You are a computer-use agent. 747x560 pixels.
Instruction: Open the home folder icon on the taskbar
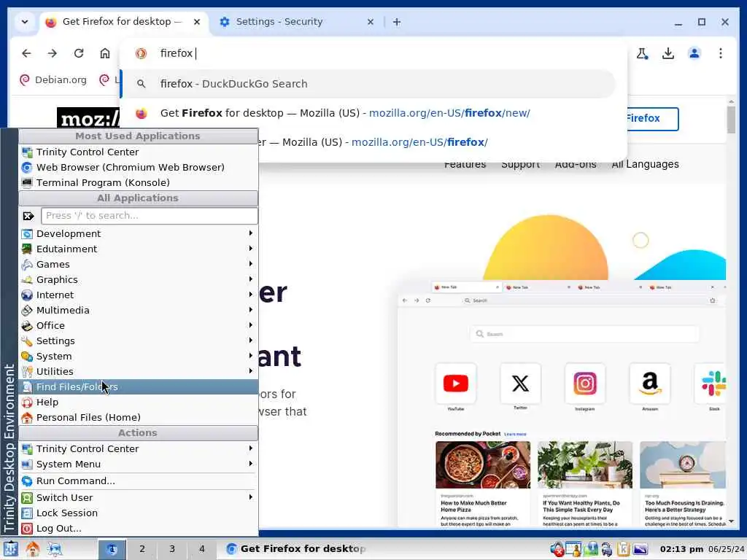point(33,549)
